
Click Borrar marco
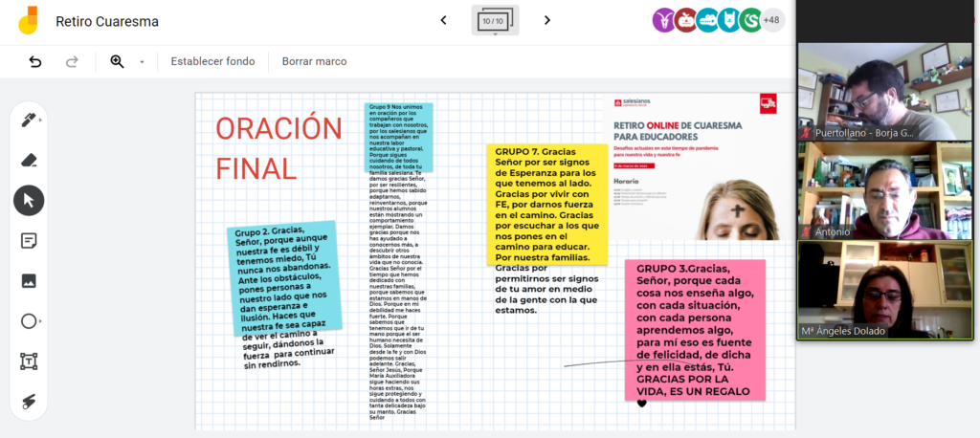[x=314, y=61]
